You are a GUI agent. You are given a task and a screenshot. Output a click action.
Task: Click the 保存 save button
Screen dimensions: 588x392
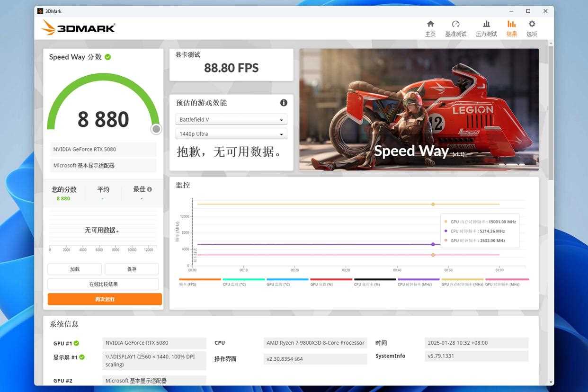(132, 269)
